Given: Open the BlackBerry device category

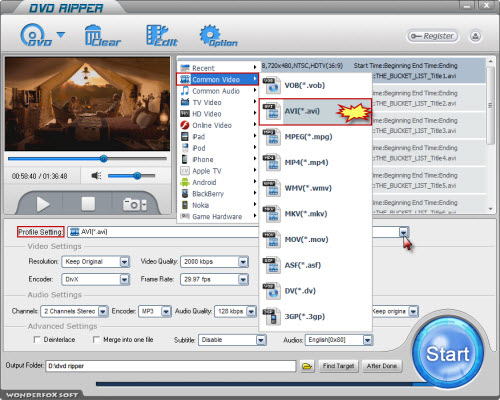Looking at the screenshot, I should coord(218,194).
